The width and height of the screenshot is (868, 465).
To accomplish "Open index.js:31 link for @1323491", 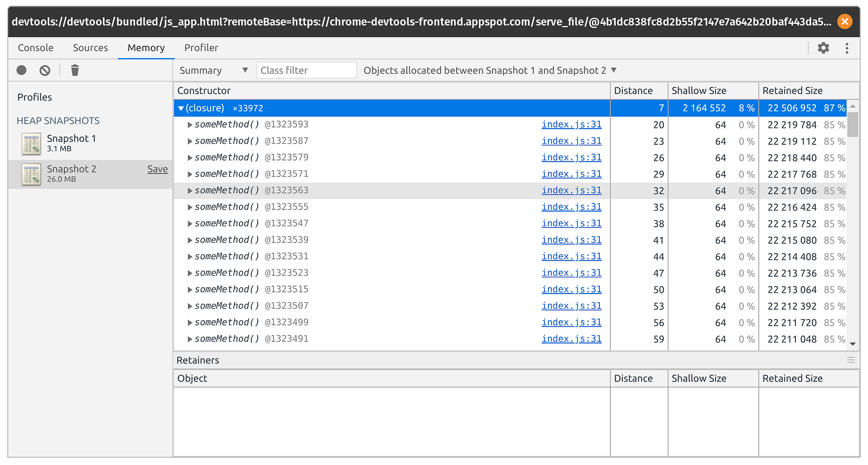I will click(571, 339).
